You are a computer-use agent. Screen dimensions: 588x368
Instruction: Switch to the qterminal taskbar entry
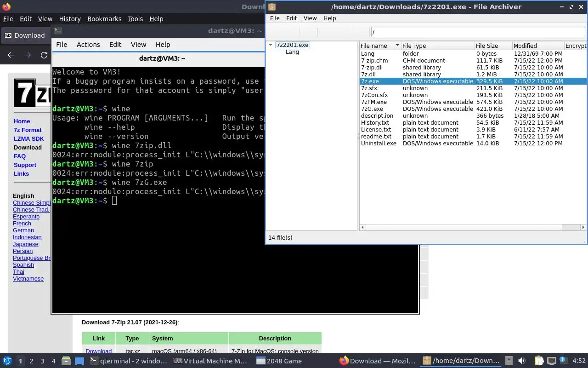point(128,361)
